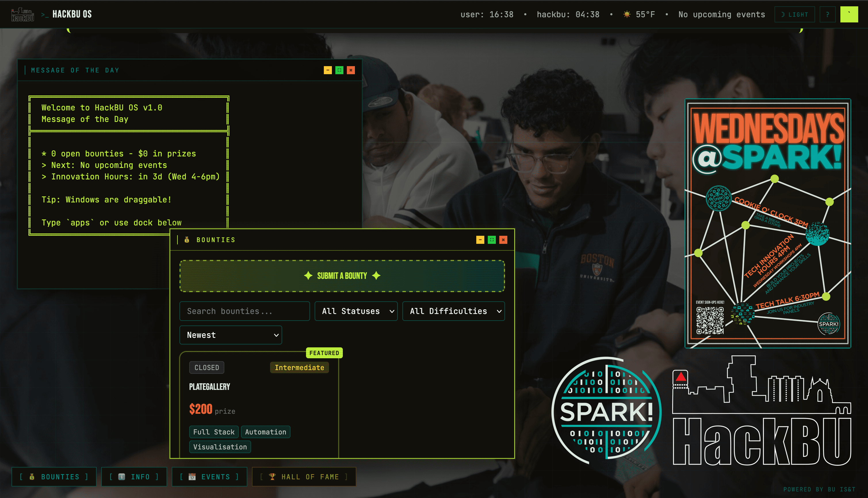Click the large HackBU skyline logo

[x=762, y=410]
